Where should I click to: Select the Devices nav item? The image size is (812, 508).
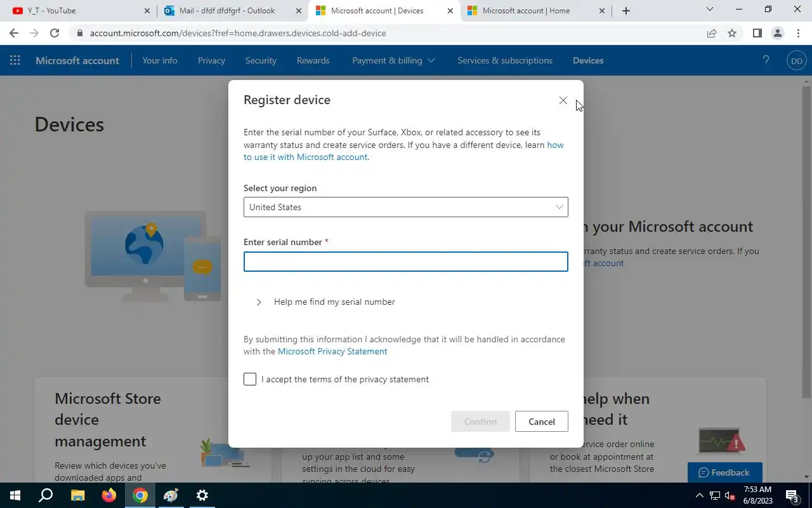coord(588,60)
